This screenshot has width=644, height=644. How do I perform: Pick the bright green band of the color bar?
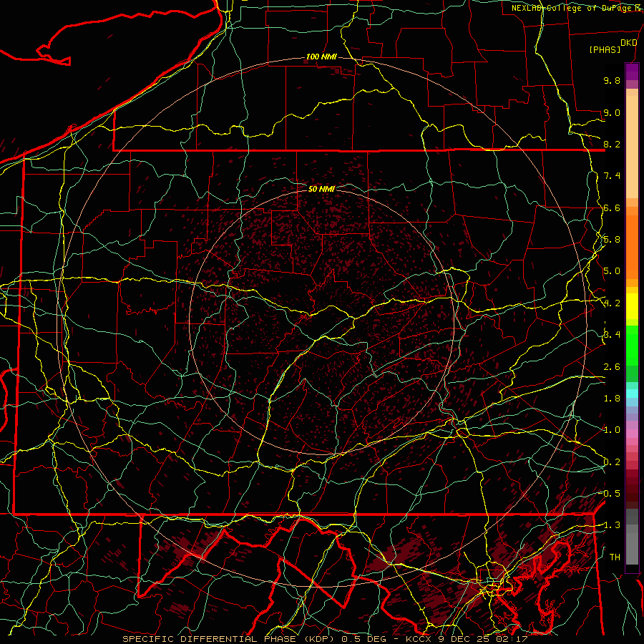click(x=632, y=346)
